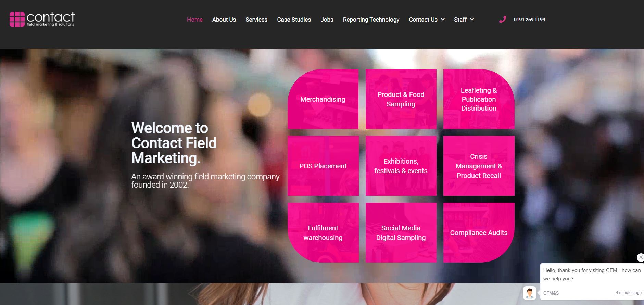Open Leafleting & Publication Distribution tile
The width and height of the screenshot is (644, 305).
pyautogui.click(x=479, y=99)
